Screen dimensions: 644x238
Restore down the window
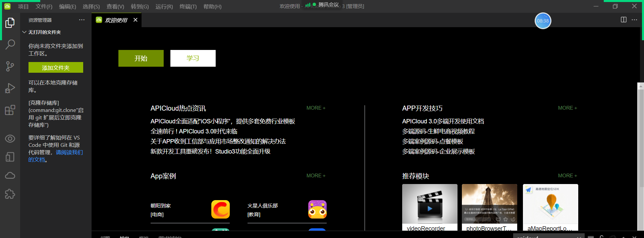tap(615, 6)
